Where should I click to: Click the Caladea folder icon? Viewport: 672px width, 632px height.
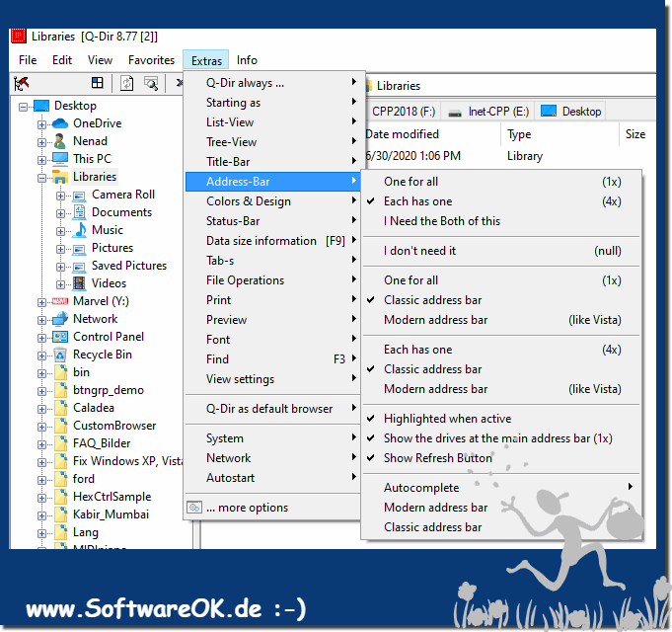click(61, 407)
